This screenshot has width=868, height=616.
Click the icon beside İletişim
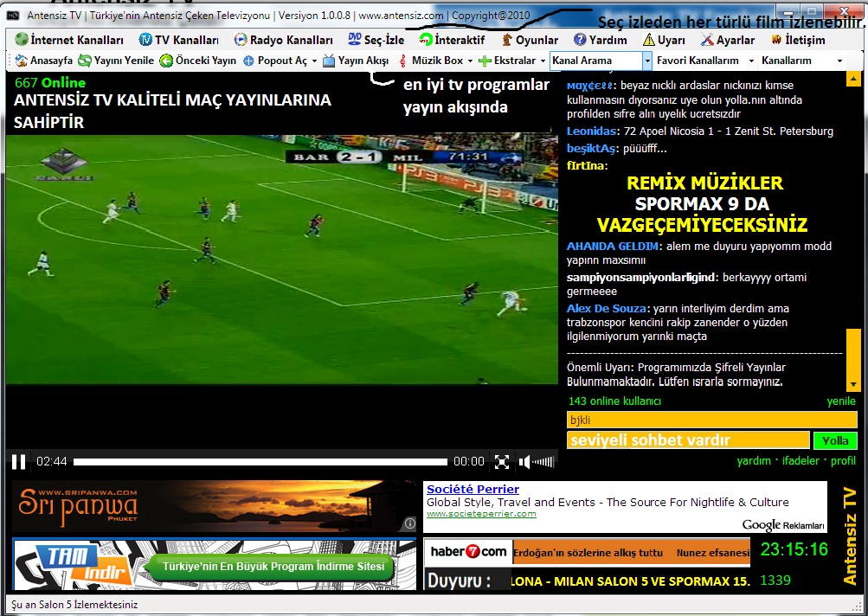point(776,40)
